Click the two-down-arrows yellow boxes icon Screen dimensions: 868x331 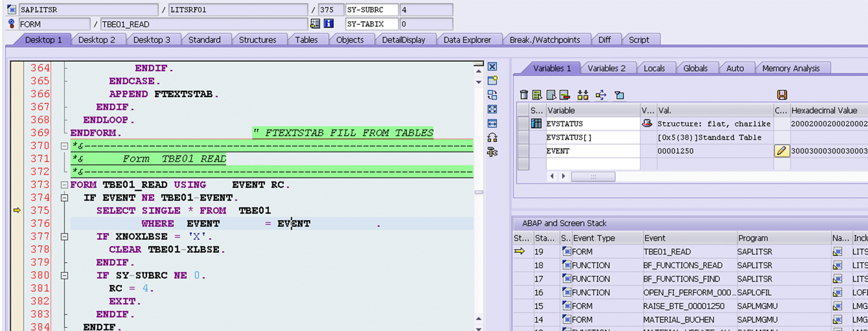coord(583,95)
